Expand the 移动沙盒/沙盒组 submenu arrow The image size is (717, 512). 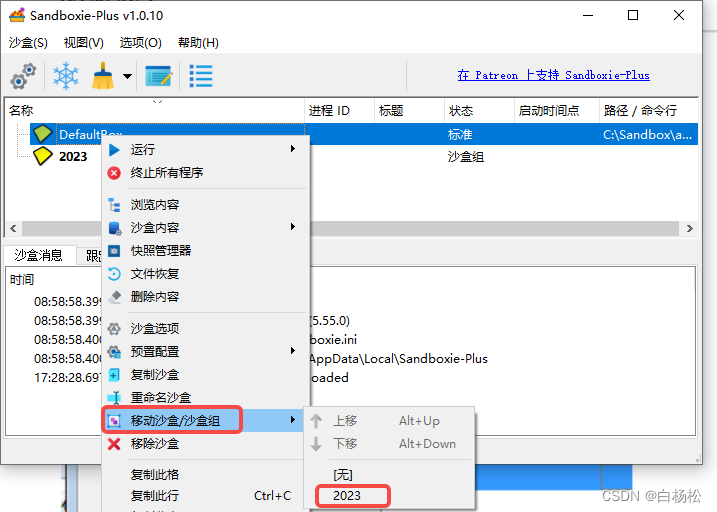293,420
